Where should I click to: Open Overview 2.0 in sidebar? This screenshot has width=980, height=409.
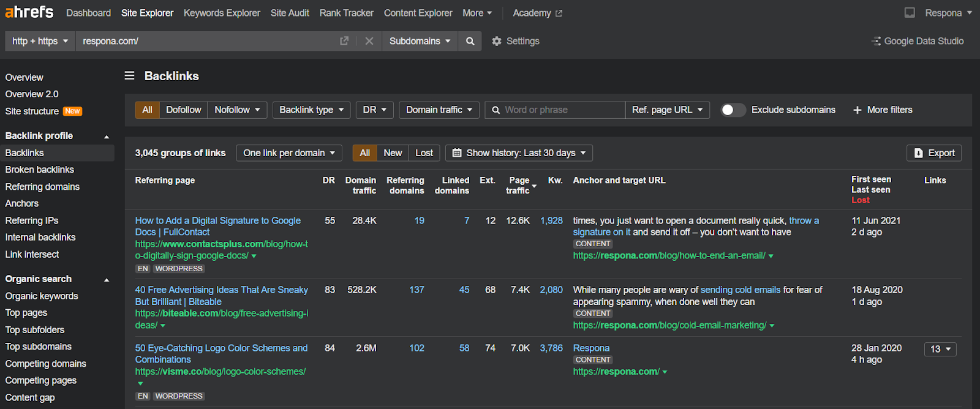point(32,94)
